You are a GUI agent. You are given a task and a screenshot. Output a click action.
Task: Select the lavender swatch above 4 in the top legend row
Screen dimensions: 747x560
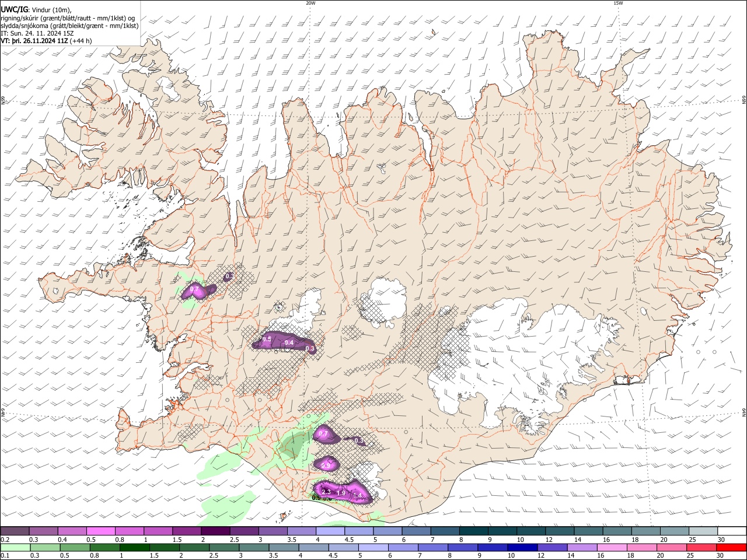(x=330, y=531)
